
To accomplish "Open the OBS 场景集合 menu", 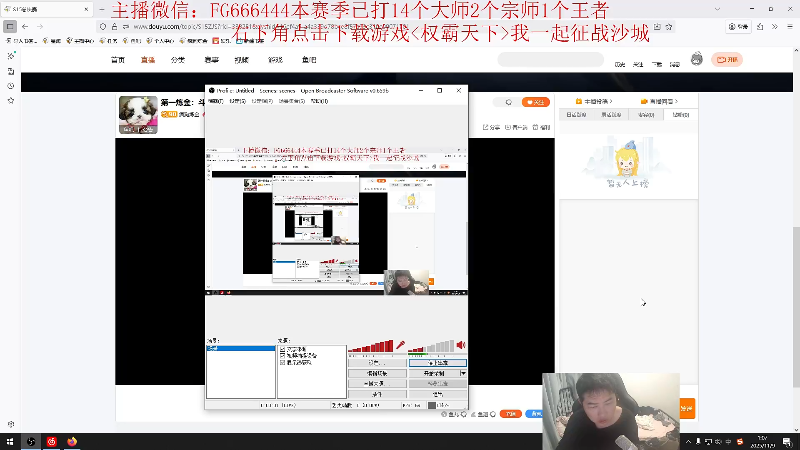I will 291,101.
